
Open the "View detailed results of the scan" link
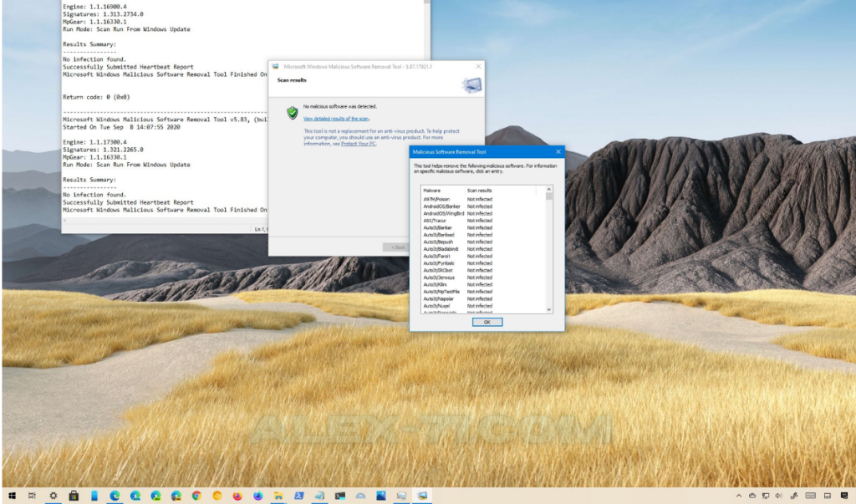338,119
